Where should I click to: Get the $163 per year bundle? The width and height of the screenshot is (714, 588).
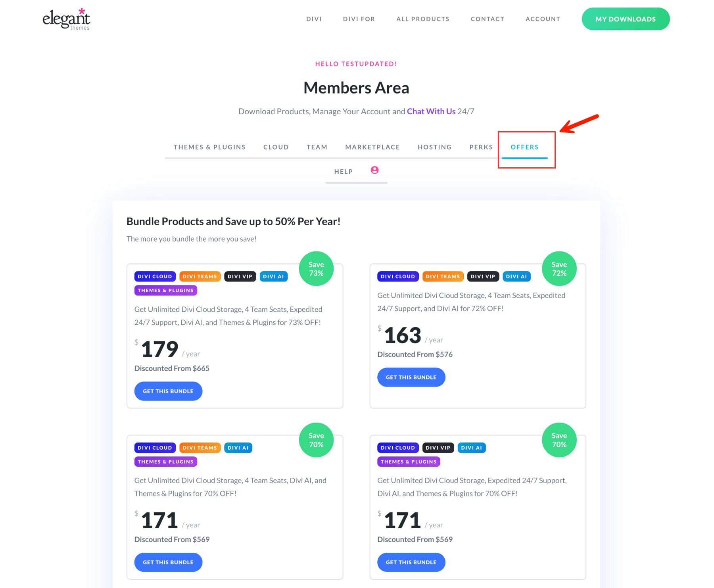pos(411,377)
